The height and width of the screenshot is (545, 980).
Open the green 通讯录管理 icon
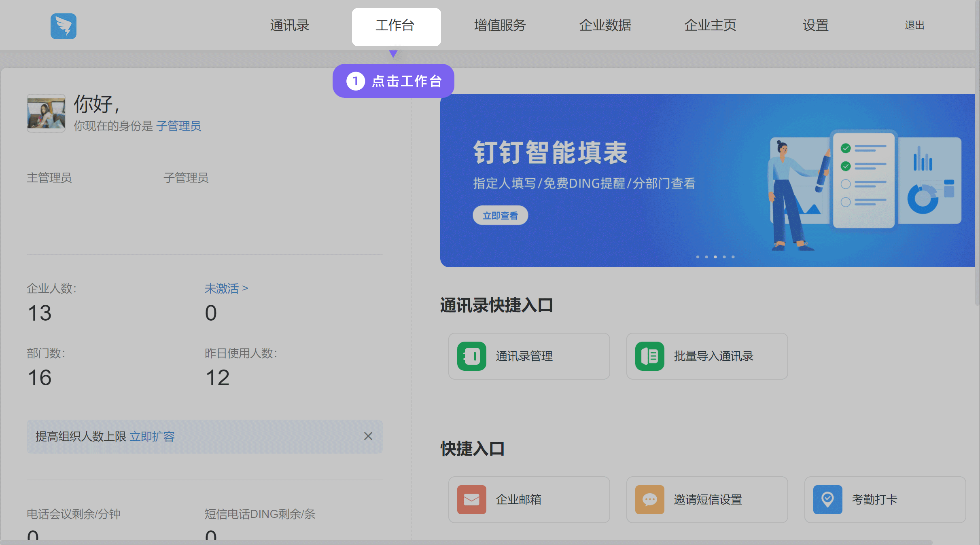click(x=471, y=356)
